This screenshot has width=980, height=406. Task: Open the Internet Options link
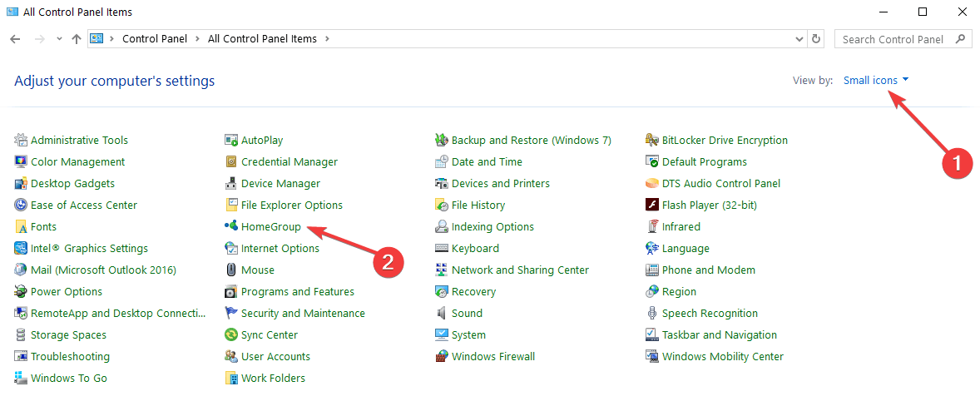(280, 249)
